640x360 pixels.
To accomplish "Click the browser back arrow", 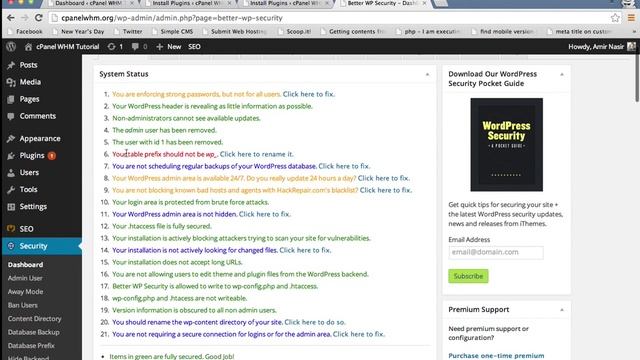I will [x=11, y=18].
